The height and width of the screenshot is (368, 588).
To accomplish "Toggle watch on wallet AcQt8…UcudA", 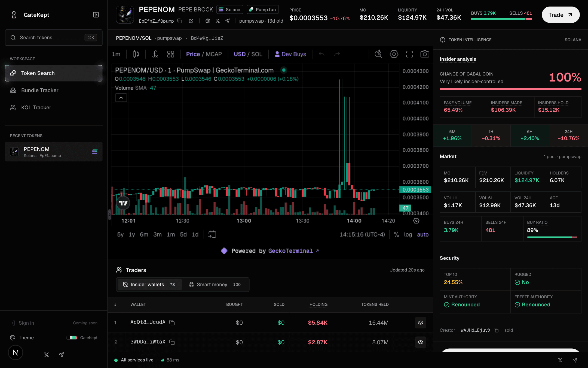I will (421, 322).
